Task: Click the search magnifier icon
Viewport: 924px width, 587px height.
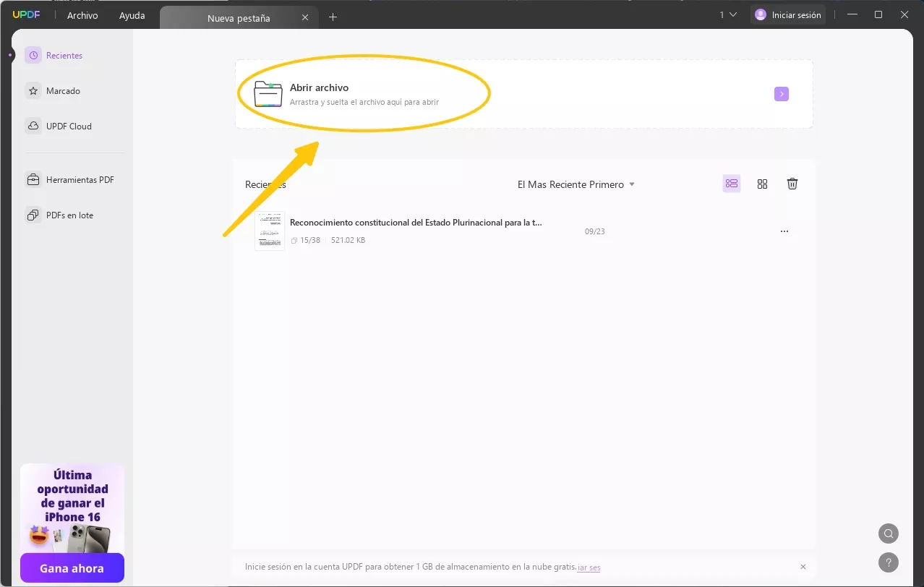Action: 889,534
